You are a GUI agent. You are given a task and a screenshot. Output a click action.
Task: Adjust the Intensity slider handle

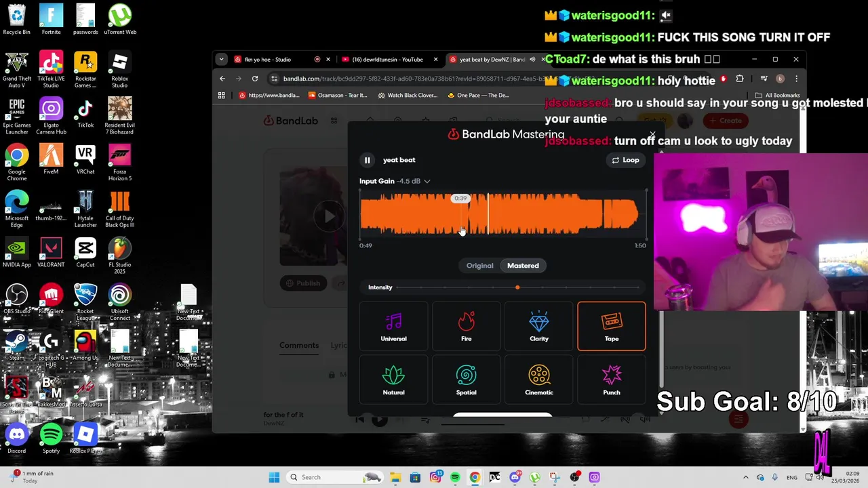pos(517,287)
